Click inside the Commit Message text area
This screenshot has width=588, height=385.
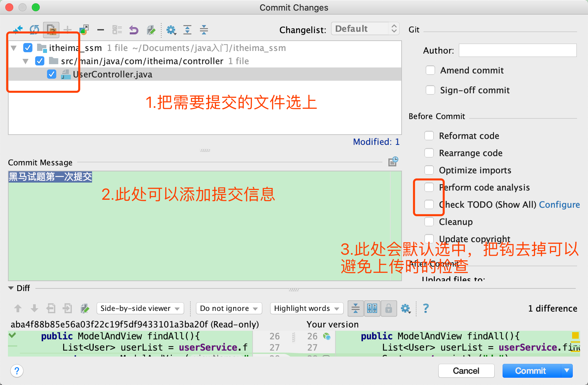pyautogui.click(x=205, y=226)
